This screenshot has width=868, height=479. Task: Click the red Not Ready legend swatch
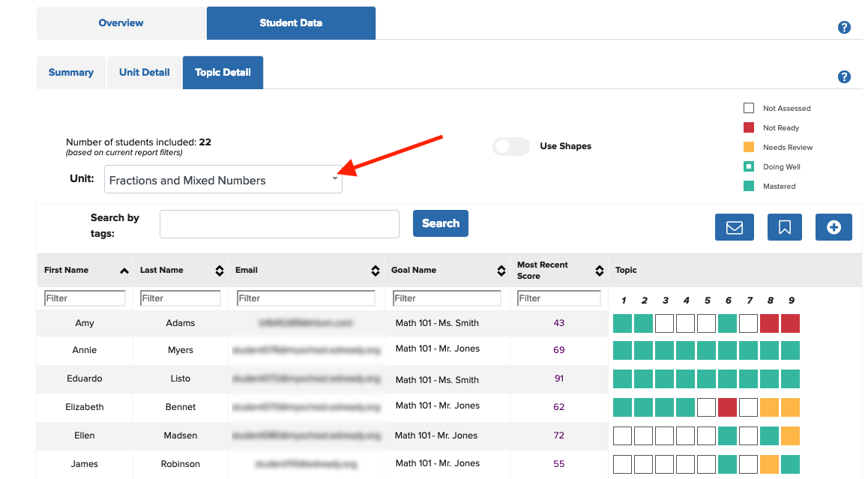[748, 127]
